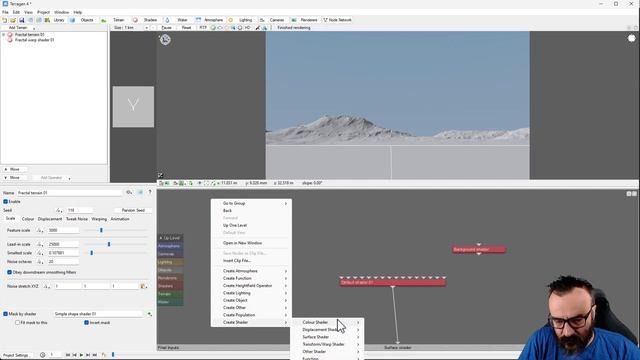The image size is (640, 360).
Task: Click the Random Seed button
Action: 133,210
